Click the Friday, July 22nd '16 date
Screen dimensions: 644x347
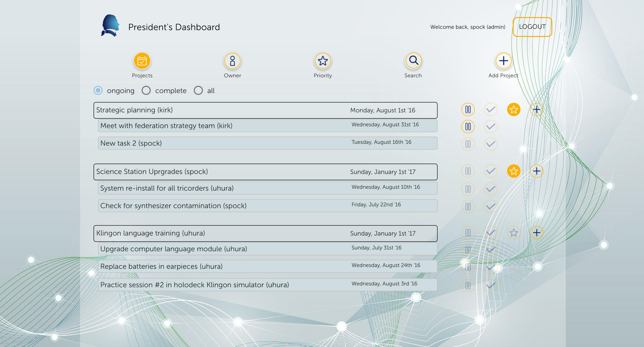click(x=376, y=205)
